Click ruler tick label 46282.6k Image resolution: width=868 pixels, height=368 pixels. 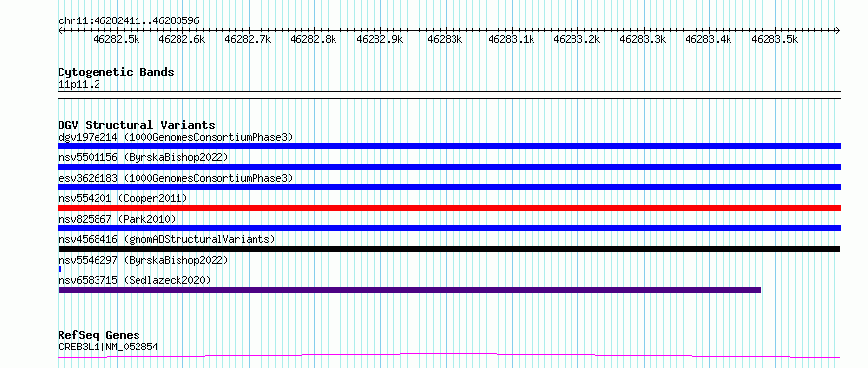[181, 39]
